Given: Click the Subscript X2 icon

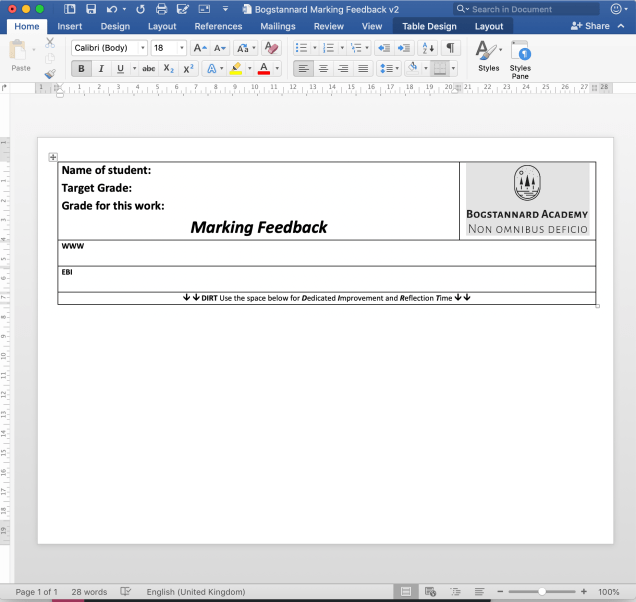Looking at the screenshot, I should click(x=168, y=69).
